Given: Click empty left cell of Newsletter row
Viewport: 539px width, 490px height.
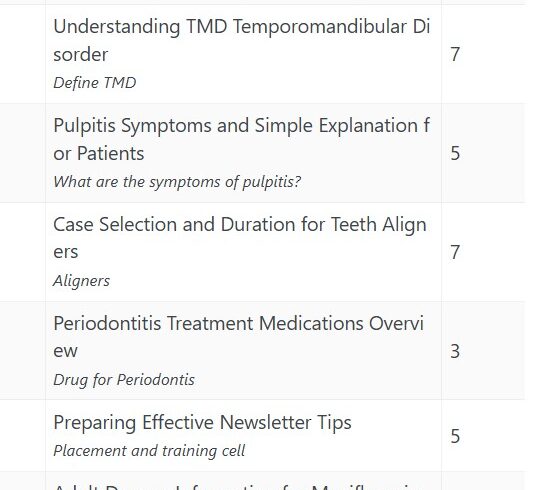Looking at the screenshot, I should click(x=23, y=435).
